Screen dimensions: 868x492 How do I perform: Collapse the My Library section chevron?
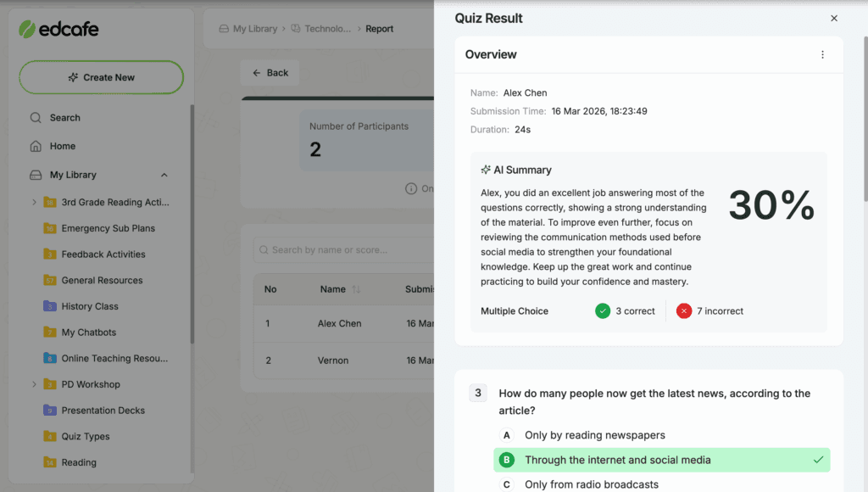164,175
